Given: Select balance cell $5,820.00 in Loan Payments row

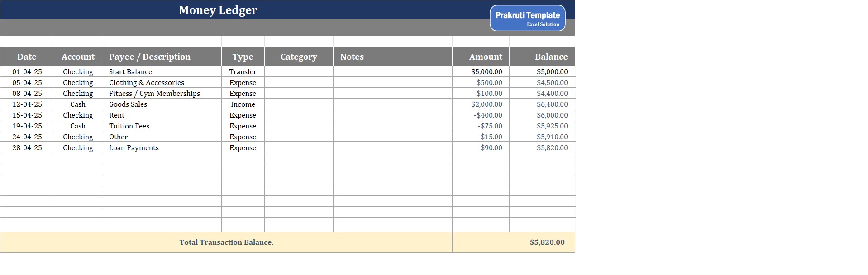Looking at the screenshot, I should 542,147.
